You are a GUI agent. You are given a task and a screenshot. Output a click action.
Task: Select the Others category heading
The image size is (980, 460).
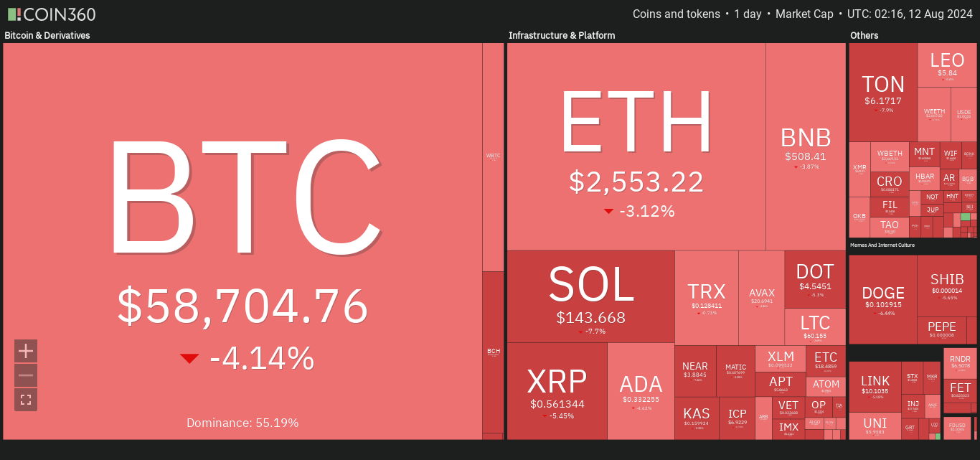pyautogui.click(x=864, y=35)
